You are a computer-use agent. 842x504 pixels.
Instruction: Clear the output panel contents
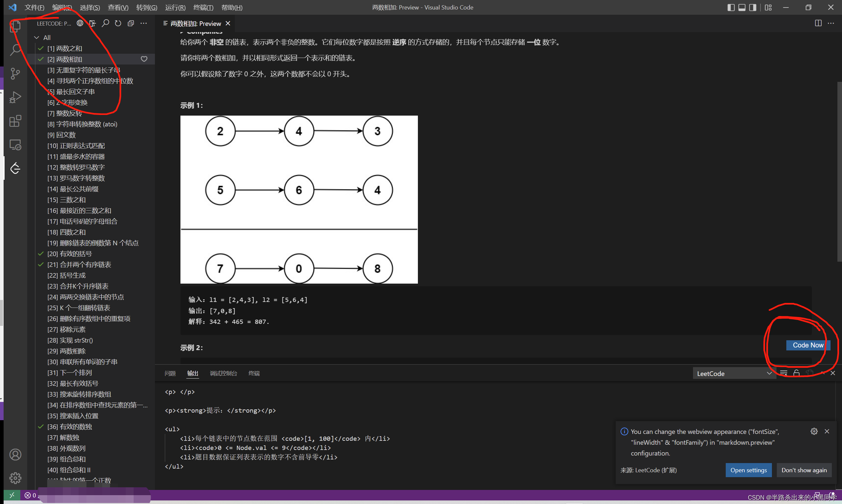coord(784,373)
